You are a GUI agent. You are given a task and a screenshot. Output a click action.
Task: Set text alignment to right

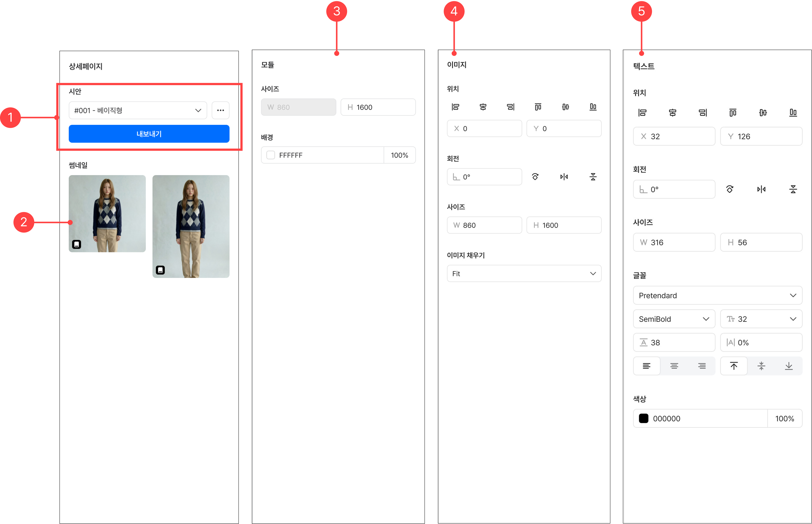[x=702, y=366]
